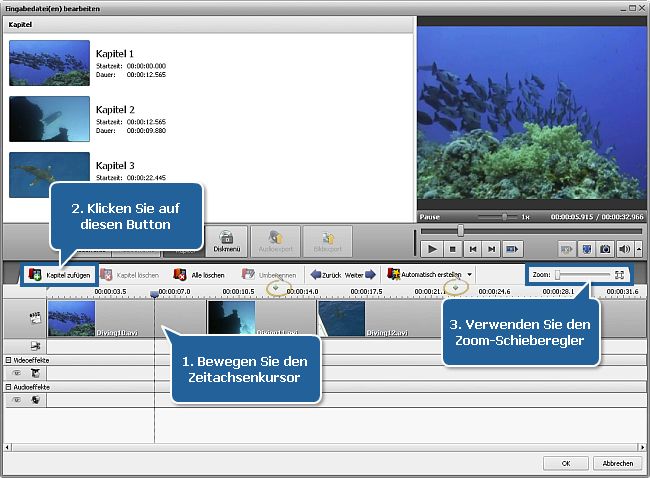
Task: Click the OK button
Action: coord(567,463)
